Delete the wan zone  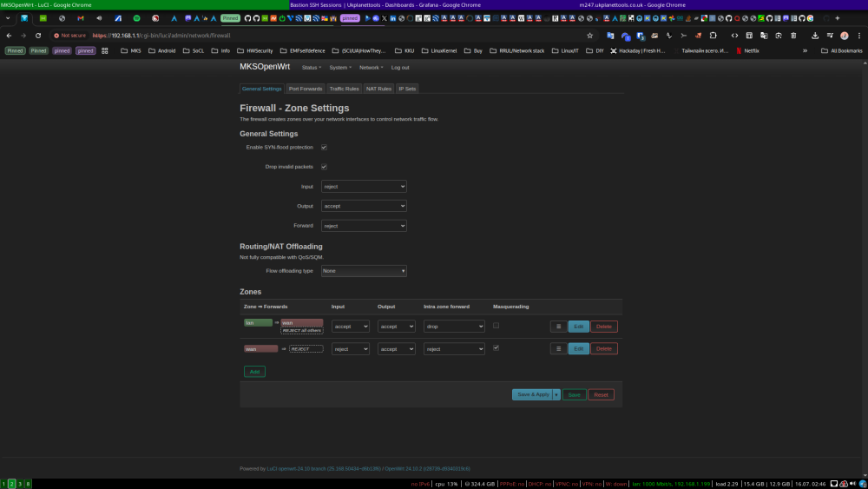(604, 349)
